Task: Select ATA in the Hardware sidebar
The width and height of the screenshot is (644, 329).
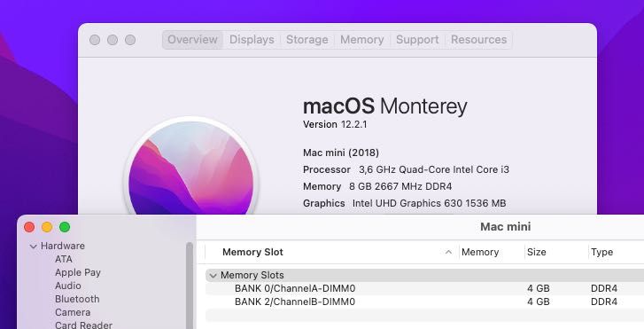Action: coord(64,259)
